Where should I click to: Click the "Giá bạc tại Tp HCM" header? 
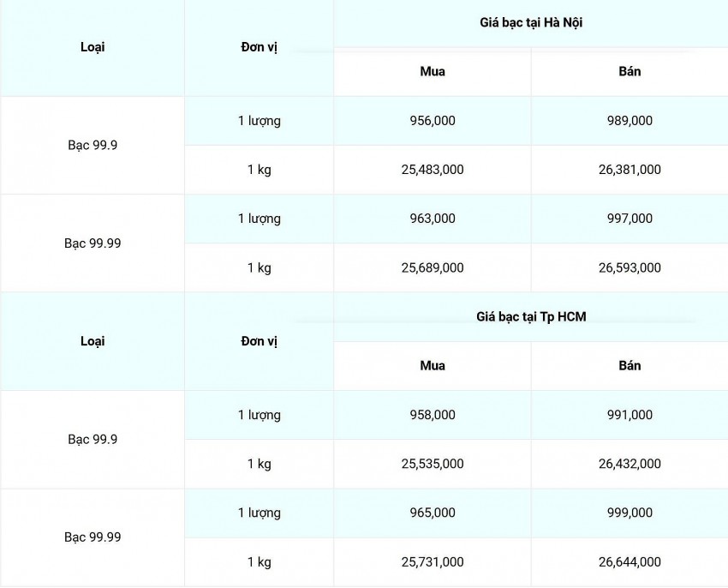click(531, 317)
